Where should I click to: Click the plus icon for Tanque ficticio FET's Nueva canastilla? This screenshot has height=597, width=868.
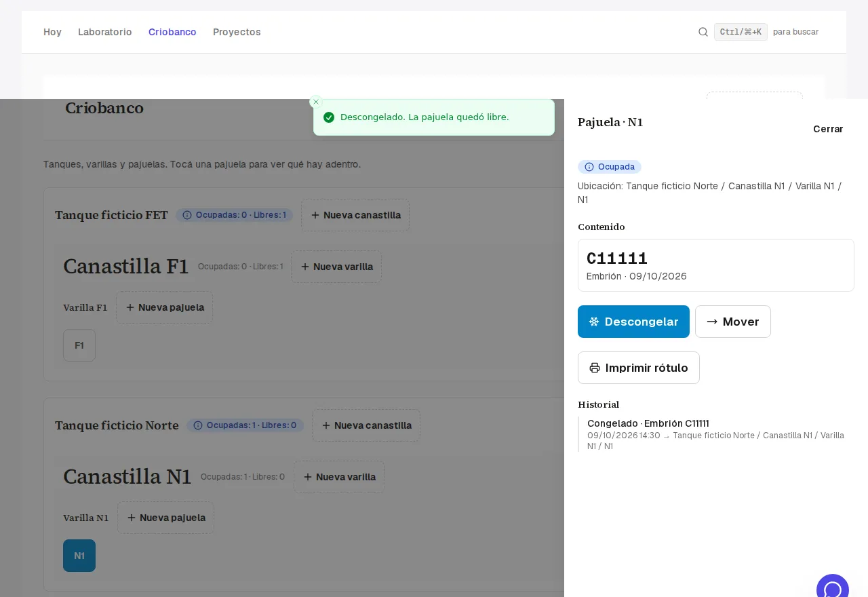(315, 215)
